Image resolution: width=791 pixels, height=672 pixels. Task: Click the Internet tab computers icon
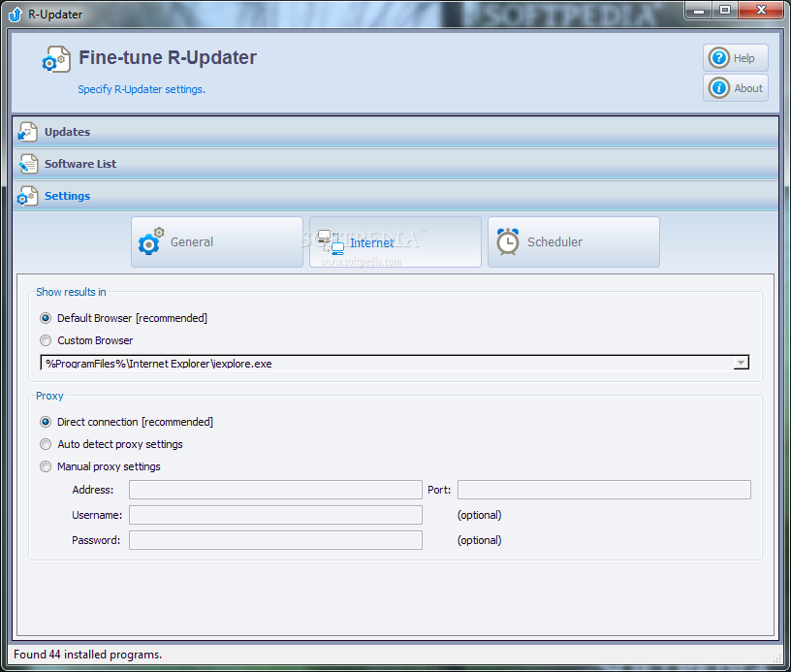pyautogui.click(x=331, y=242)
